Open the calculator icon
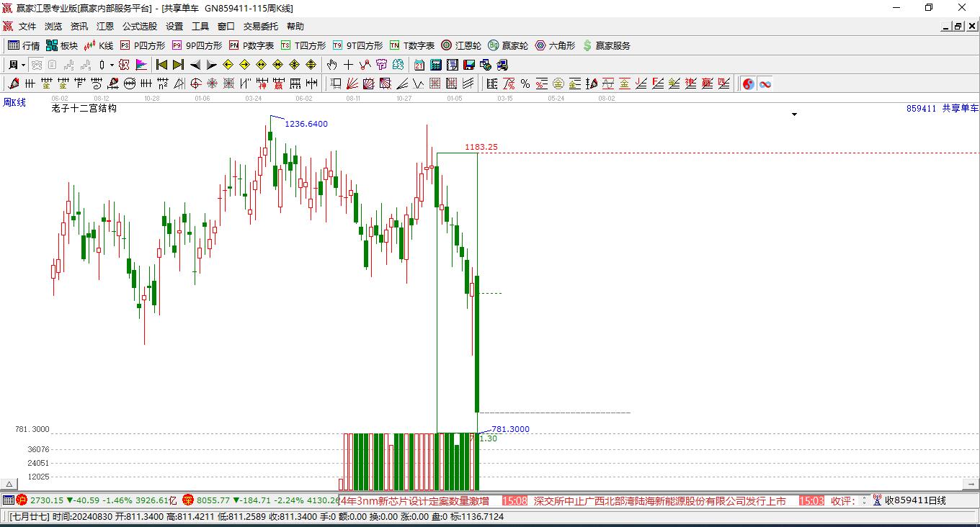980x527 pixels. [436, 65]
